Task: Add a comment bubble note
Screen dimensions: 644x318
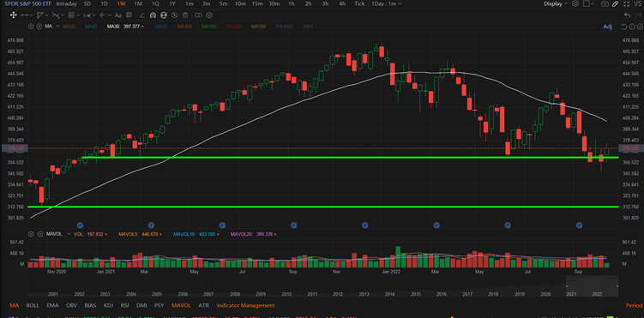Action: (x=129, y=15)
